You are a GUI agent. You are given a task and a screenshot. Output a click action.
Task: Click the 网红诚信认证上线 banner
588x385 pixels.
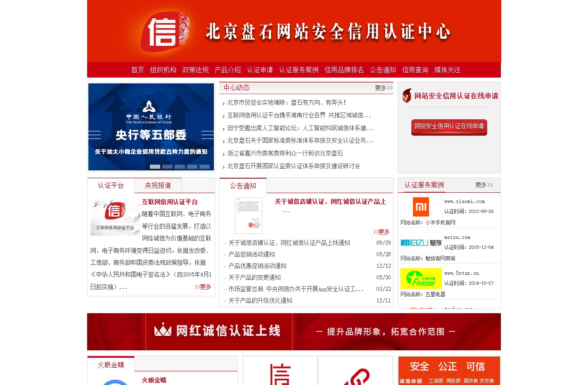pyautogui.click(x=294, y=332)
